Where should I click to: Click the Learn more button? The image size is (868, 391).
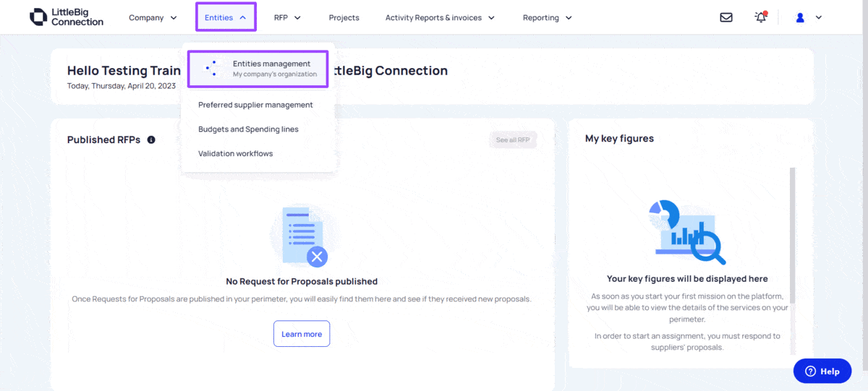(x=302, y=334)
